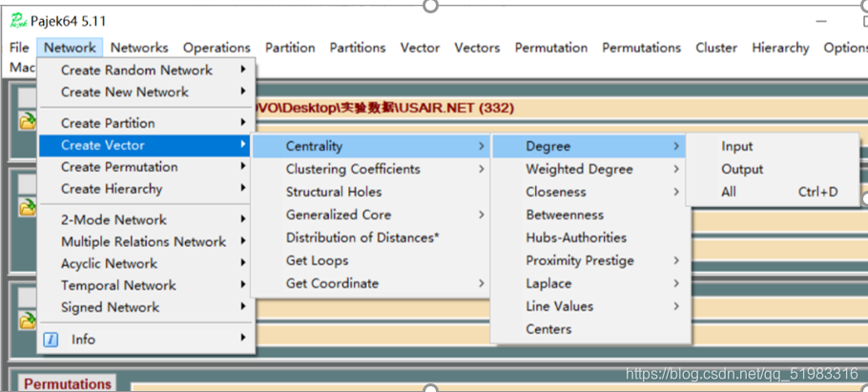Expand Multiple Relations Network submenu
The image size is (868, 392).
point(147,242)
